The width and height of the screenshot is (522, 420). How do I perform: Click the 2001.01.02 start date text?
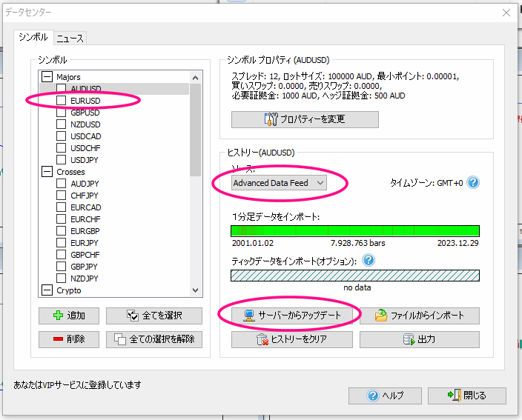253,243
